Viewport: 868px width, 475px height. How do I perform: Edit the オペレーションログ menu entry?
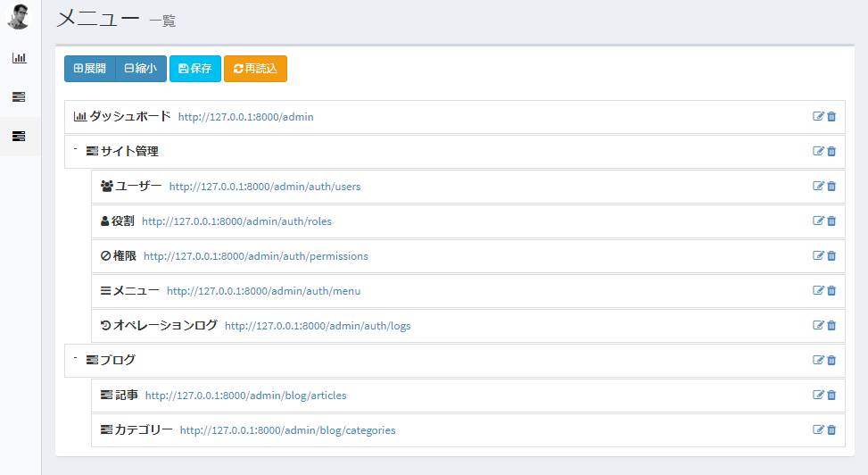(x=818, y=325)
